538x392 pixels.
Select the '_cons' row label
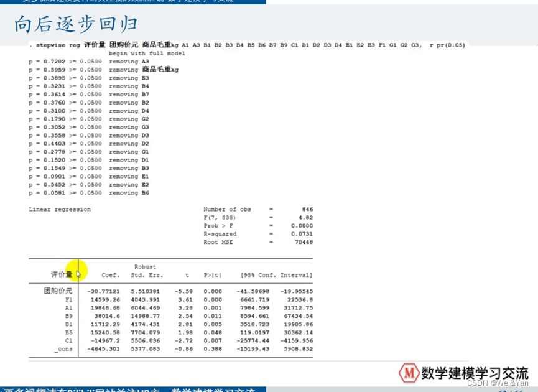[63, 349]
